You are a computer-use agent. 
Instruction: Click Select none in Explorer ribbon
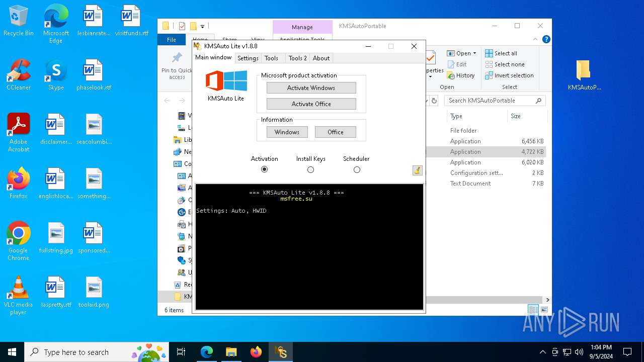[505, 64]
